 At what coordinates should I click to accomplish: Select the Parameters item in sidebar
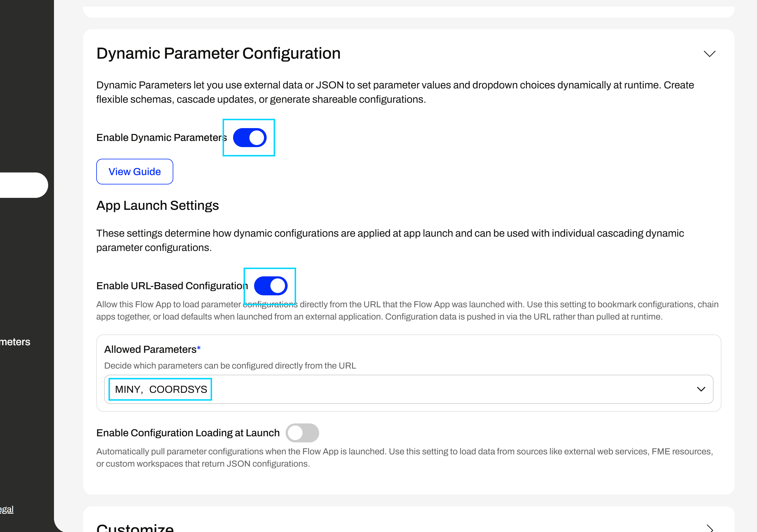point(15,342)
